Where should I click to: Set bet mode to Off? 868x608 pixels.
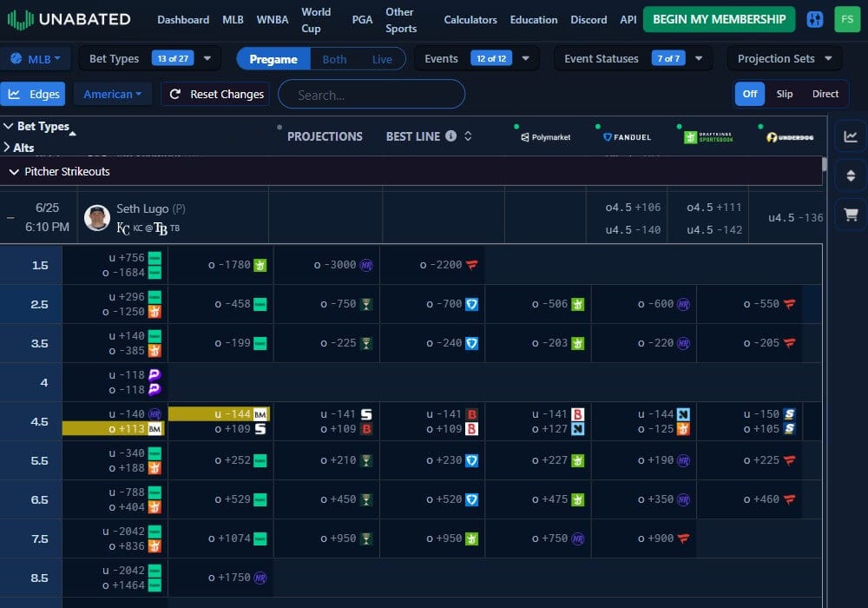[750, 94]
